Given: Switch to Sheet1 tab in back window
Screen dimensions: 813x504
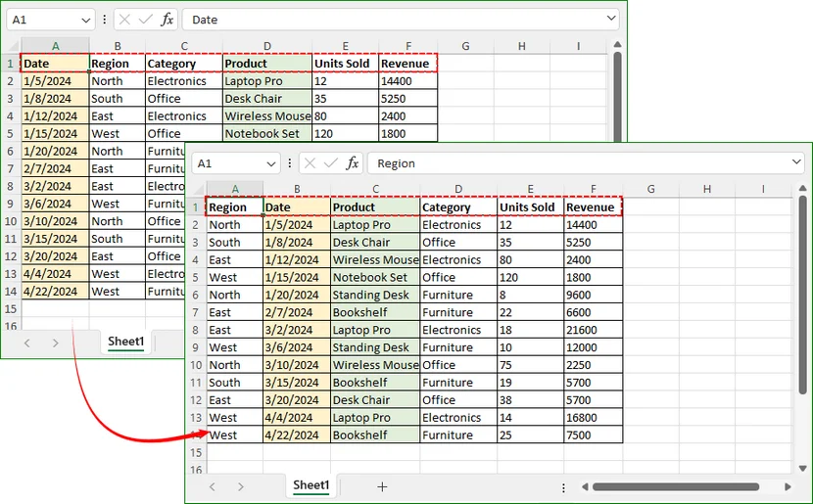Looking at the screenshot, I should pos(126,342).
